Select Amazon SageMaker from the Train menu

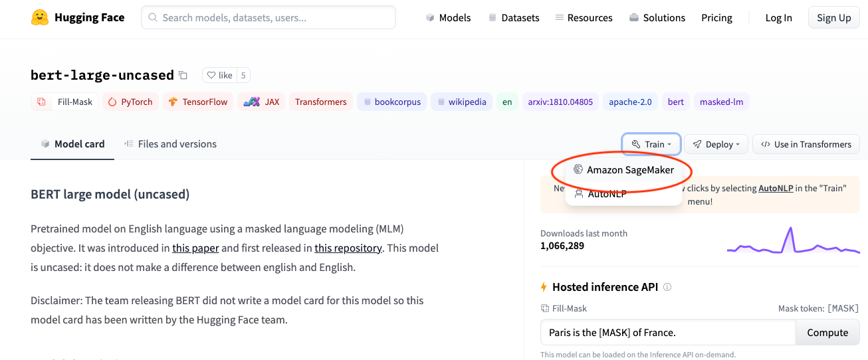(x=629, y=170)
